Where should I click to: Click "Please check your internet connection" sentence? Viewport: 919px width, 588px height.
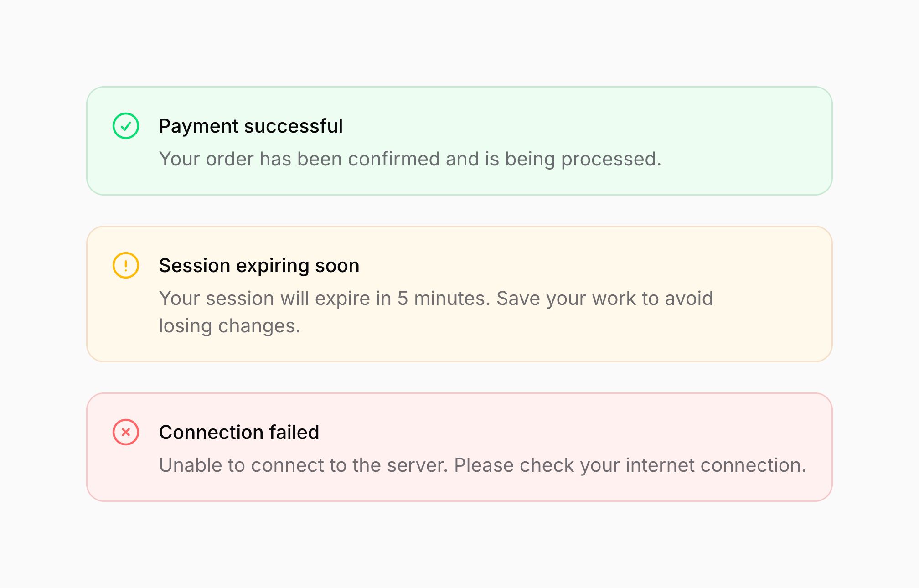point(630,465)
